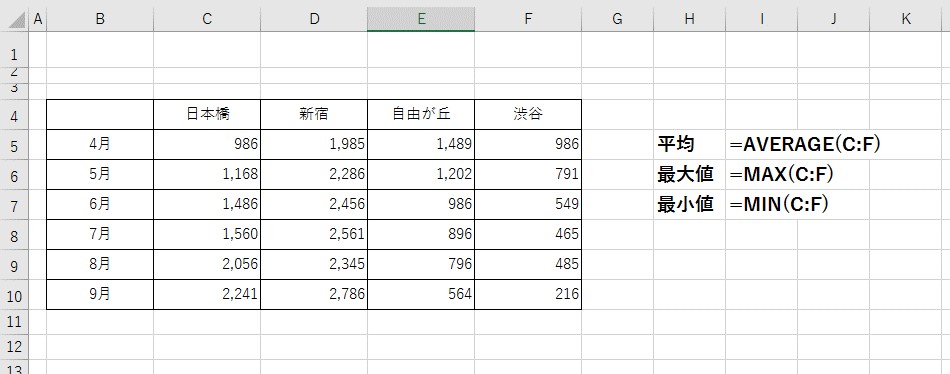Select the 4月 row label cell
The width and height of the screenshot is (950, 374).
100,144
